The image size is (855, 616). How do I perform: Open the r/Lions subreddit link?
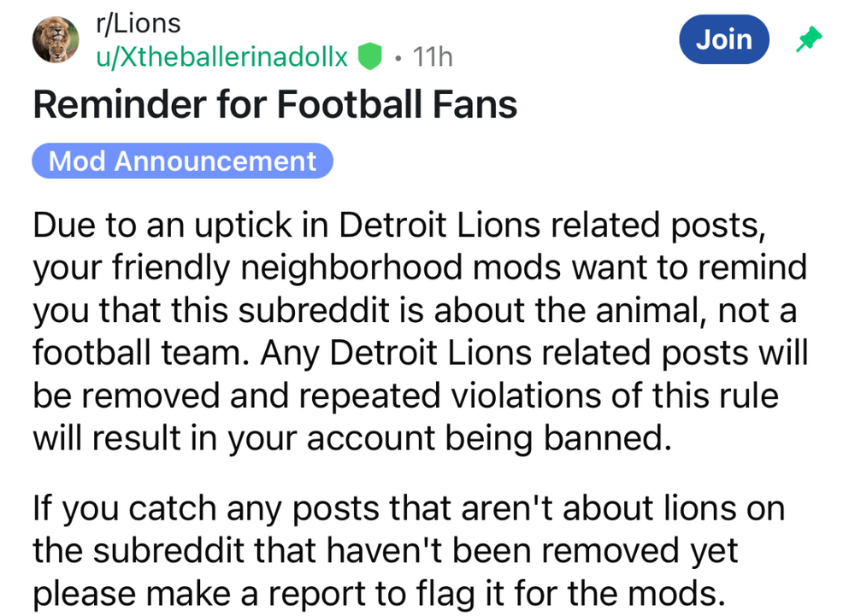click(138, 24)
